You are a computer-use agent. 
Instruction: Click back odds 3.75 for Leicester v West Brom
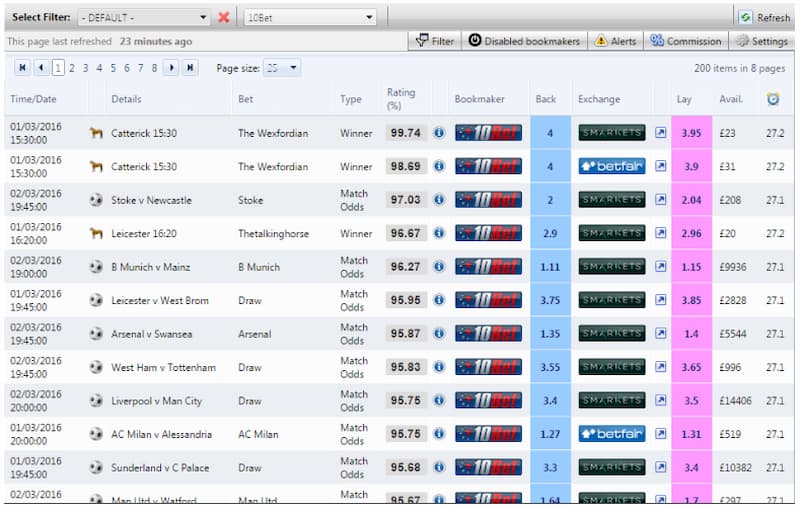pos(550,300)
